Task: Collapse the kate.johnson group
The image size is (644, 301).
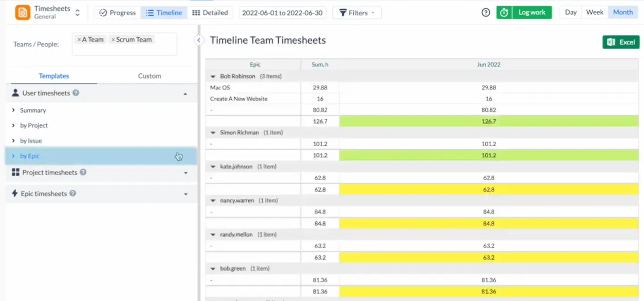Action: click(213, 167)
